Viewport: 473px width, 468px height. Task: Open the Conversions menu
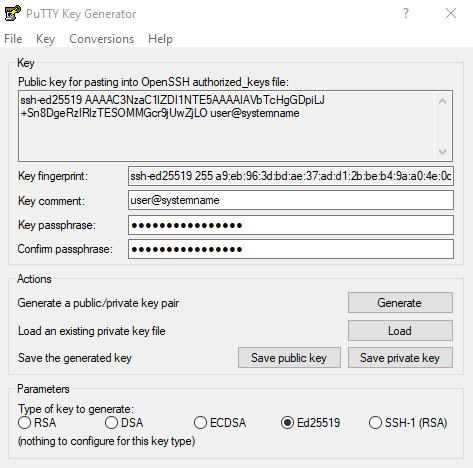point(101,39)
